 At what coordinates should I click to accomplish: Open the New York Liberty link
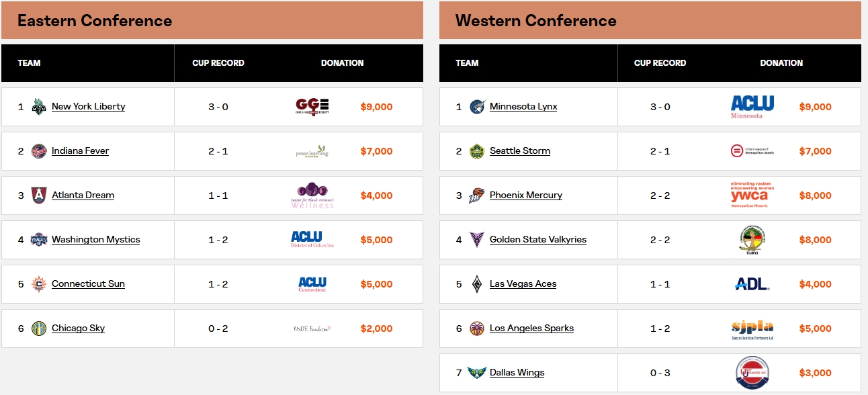(x=88, y=107)
